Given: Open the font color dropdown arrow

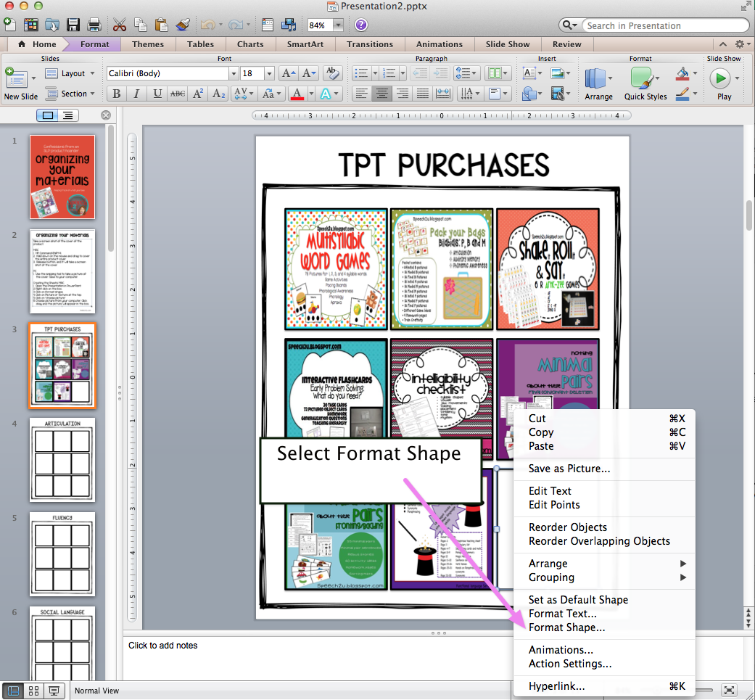Looking at the screenshot, I should coord(311,94).
